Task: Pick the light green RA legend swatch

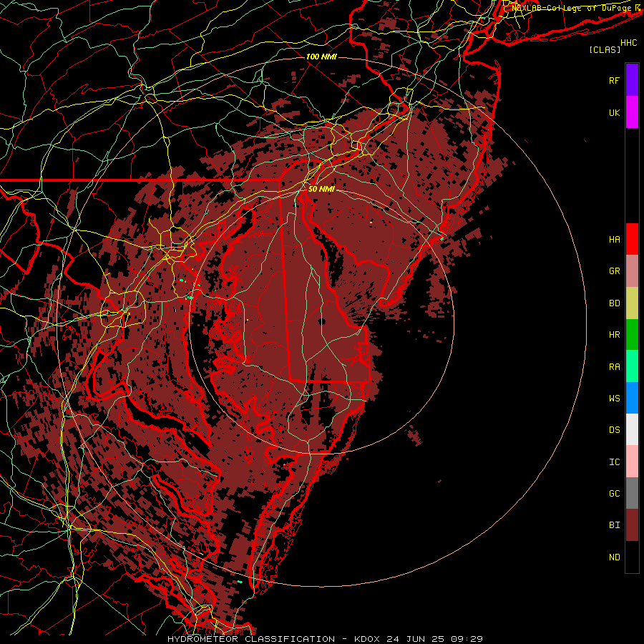Action: 632,366
